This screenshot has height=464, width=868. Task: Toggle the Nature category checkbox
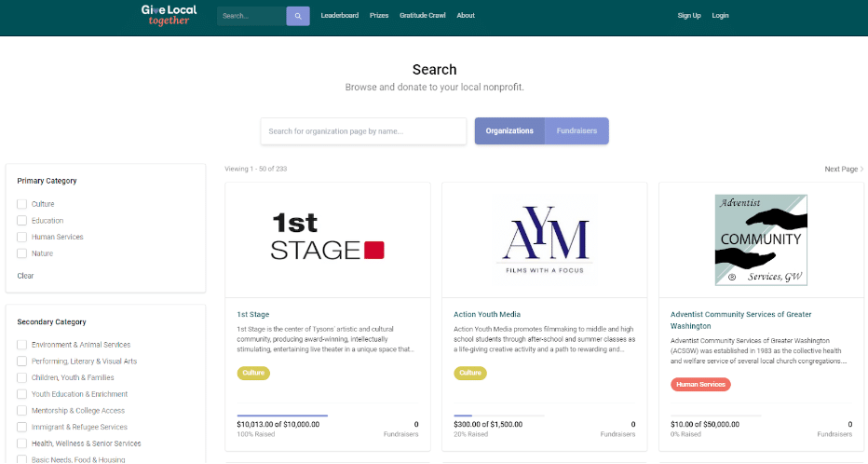click(x=22, y=253)
